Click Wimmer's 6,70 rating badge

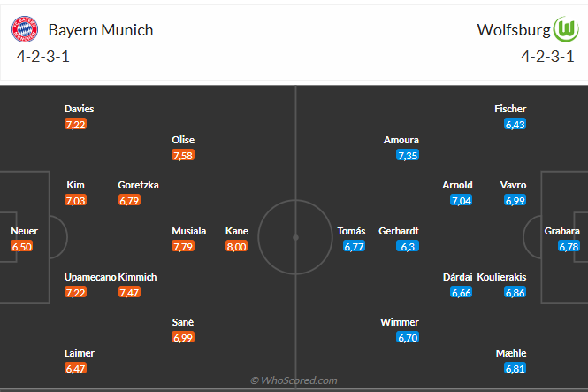[408, 339]
